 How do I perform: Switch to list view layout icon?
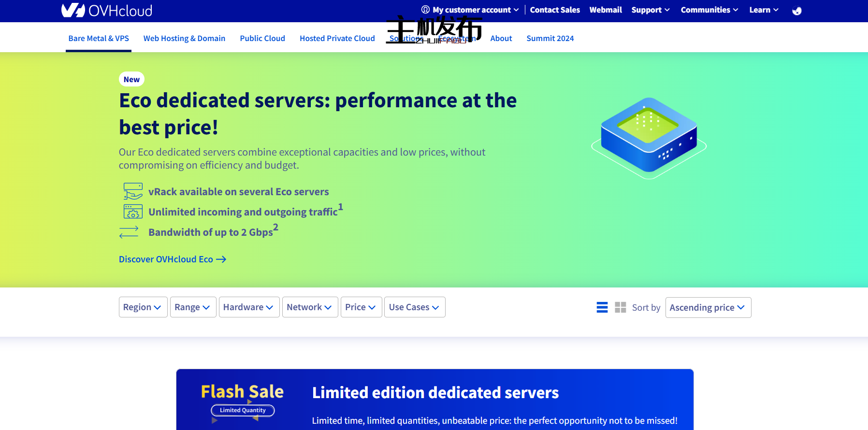tap(602, 307)
